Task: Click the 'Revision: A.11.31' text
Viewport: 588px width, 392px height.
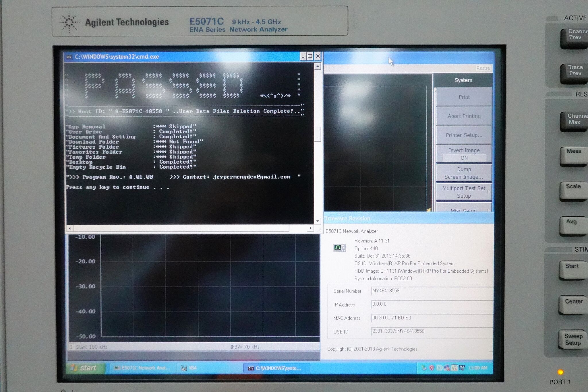Action: coord(372,241)
